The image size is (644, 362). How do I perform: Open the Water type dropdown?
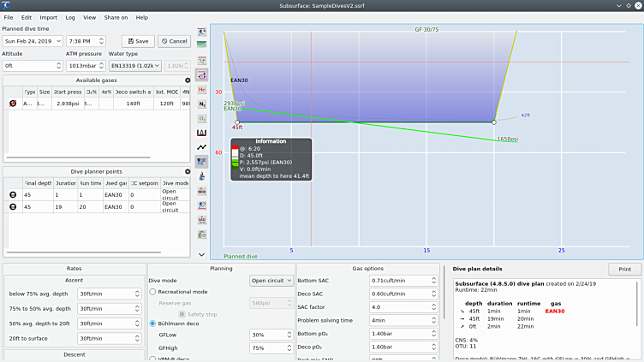point(134,65)
